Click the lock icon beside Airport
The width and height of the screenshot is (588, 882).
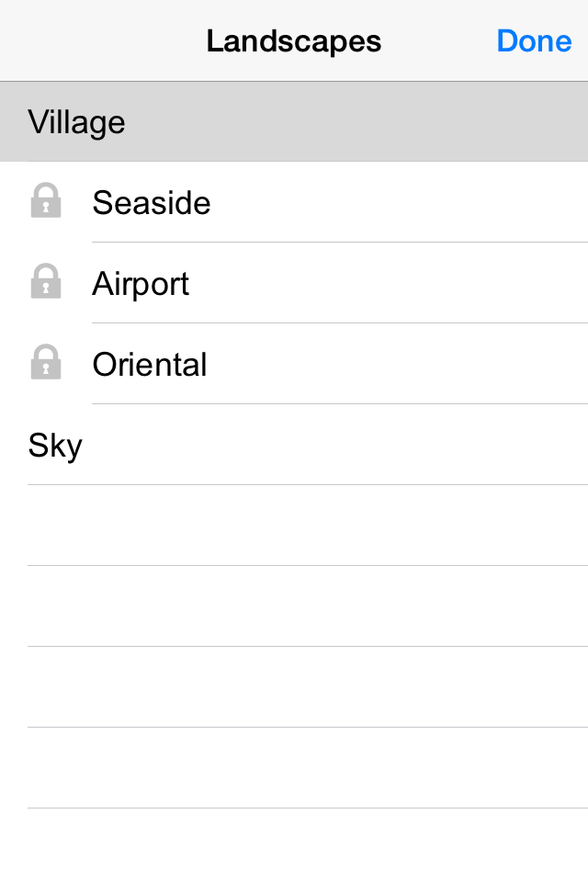point(46,282)
